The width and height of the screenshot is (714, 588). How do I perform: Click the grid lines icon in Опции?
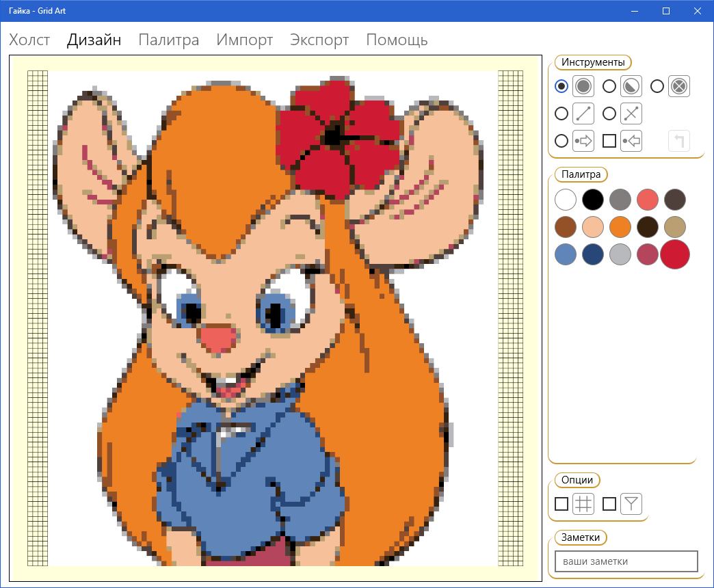(583, 504)
